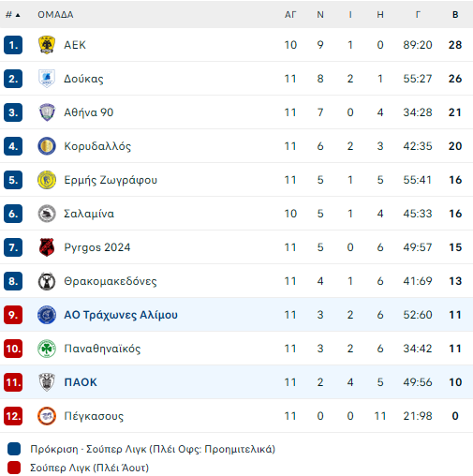Click the ΠΑΟΚ eagle crest icon
The width and height of the screenshot is (473, 476).
coord(47,382)
